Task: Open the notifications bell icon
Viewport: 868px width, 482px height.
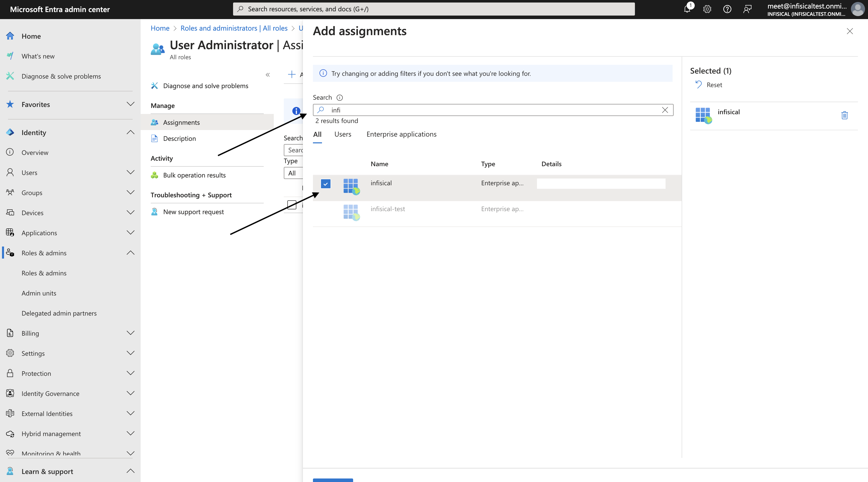Action: coord(687,9)
